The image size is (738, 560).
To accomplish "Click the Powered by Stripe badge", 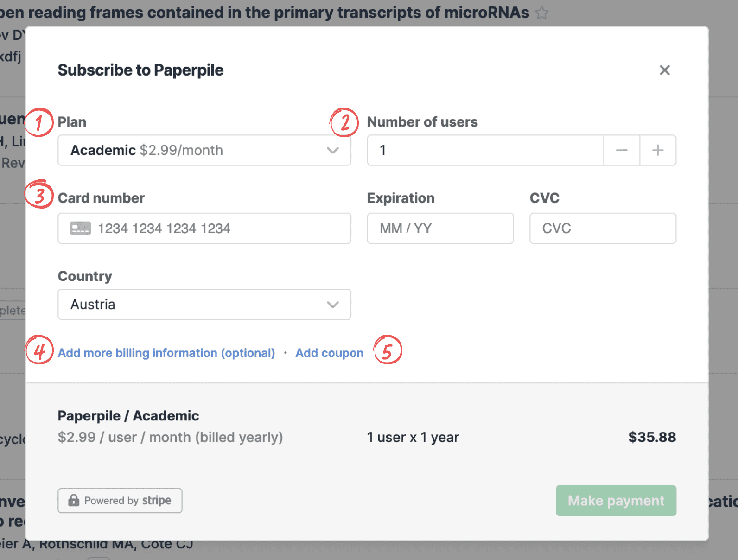I will coord(120,501).
